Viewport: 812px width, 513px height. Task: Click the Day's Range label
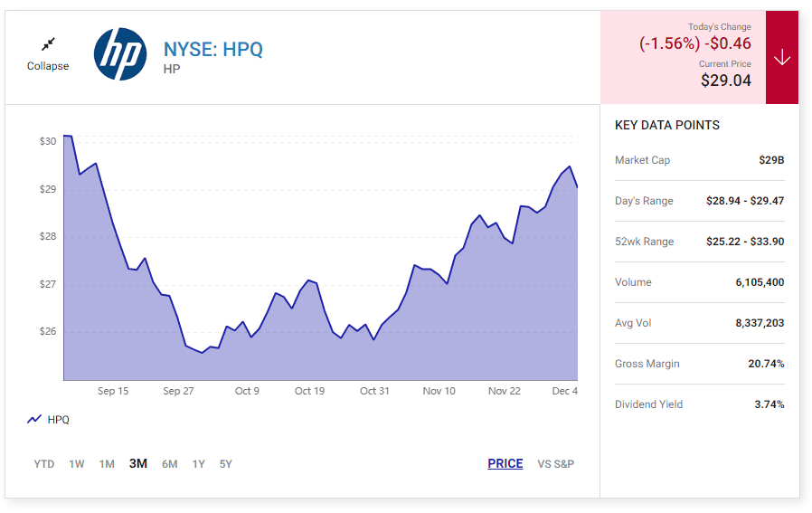click(x=644, y=201)
